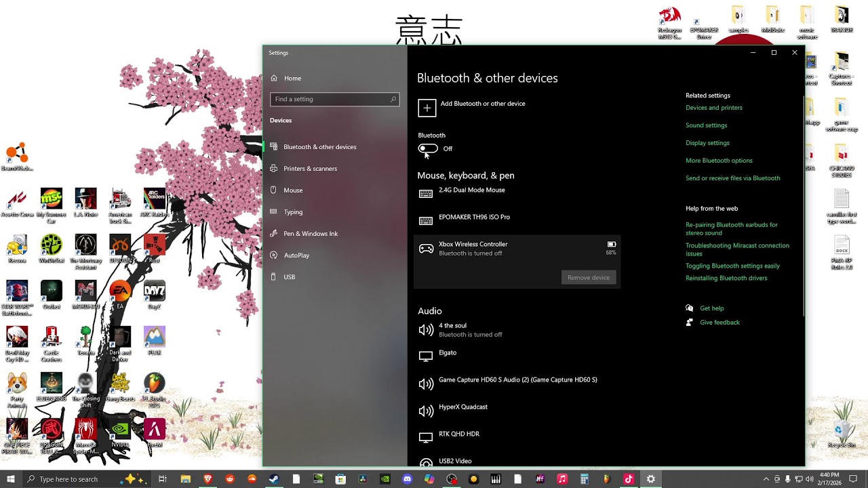
Task: Select the Elgato device entry
Action: 517,356
